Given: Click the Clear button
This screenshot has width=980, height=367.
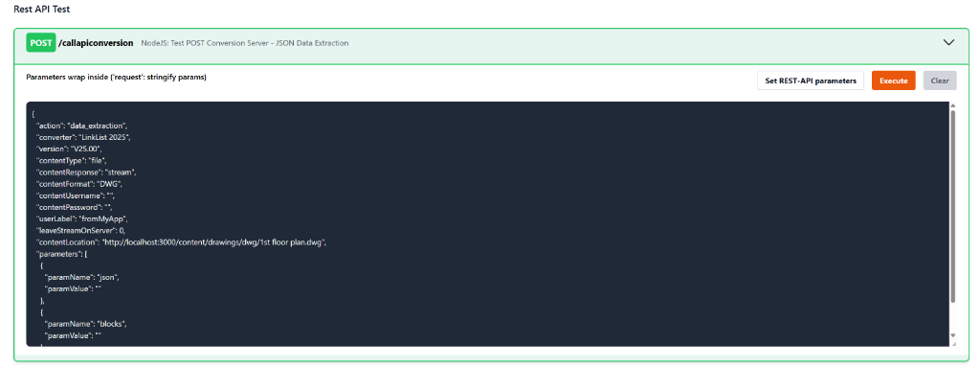Looking at the screenshot, I should [x=940, y=80].
